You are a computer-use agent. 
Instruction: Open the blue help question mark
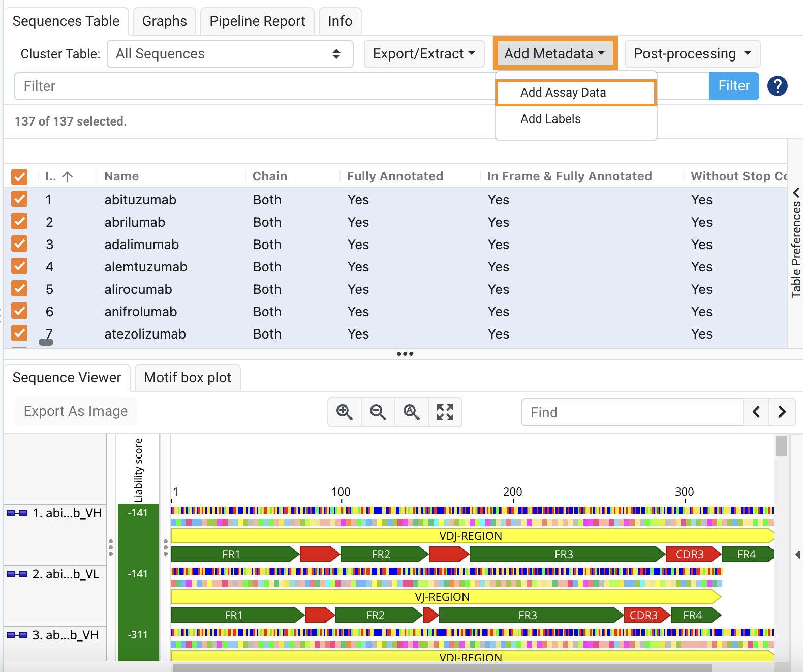pos(778,86)
